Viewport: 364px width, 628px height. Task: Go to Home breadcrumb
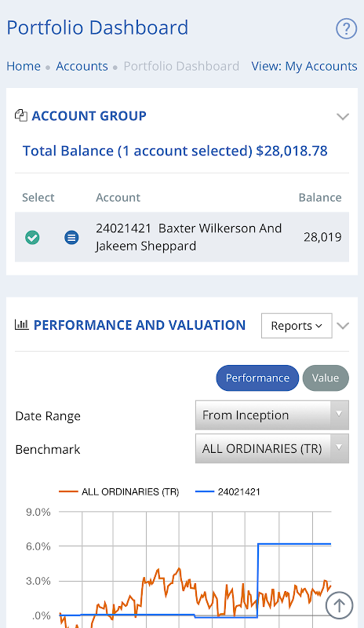[x=24, y=66]
